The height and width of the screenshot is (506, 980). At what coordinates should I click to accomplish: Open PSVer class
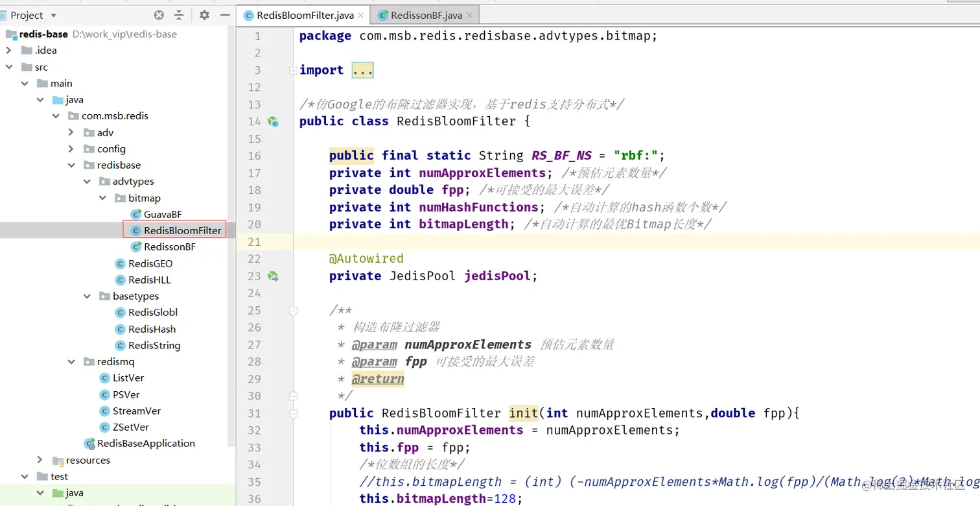(x=126, y=394)
